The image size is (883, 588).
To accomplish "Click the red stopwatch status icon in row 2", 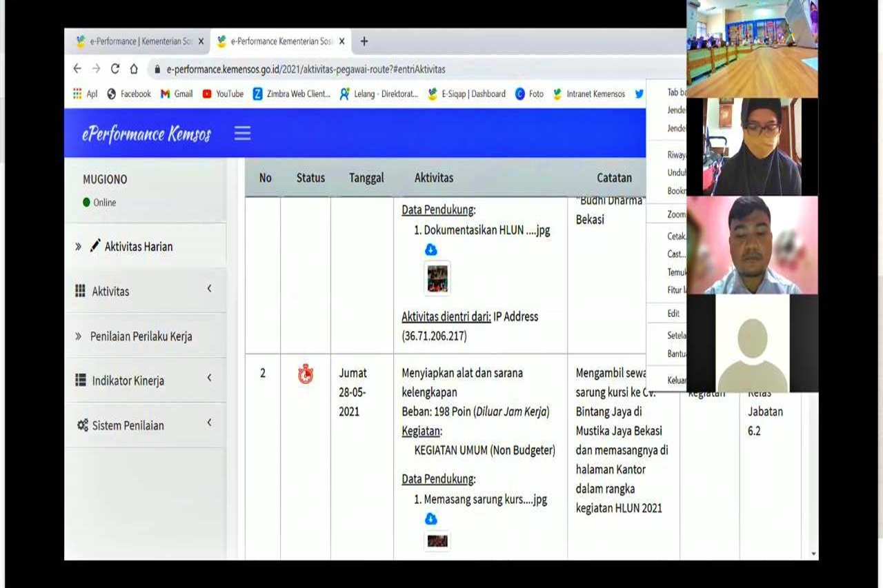I will [x=306, y=374].
